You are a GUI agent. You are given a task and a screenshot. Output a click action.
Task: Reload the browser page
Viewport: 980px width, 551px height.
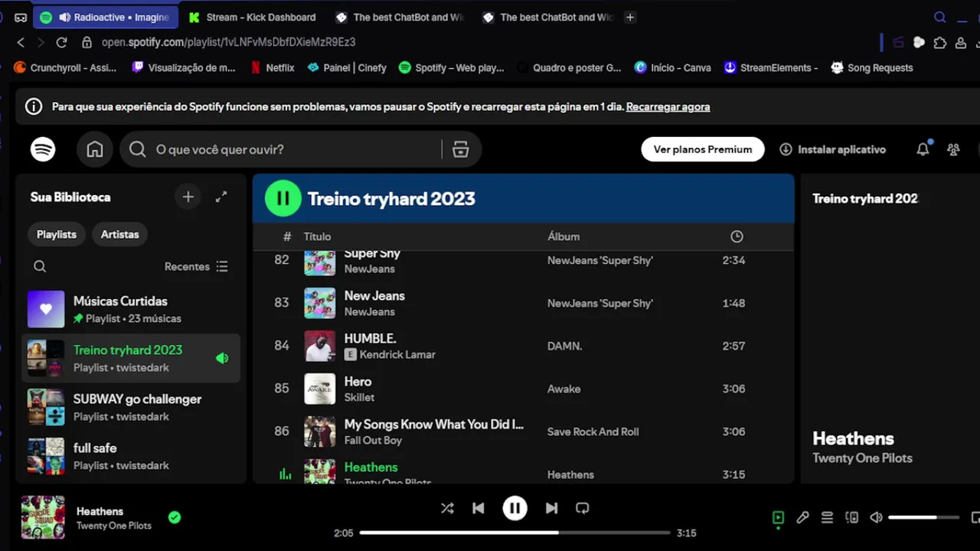coord(61,42)
